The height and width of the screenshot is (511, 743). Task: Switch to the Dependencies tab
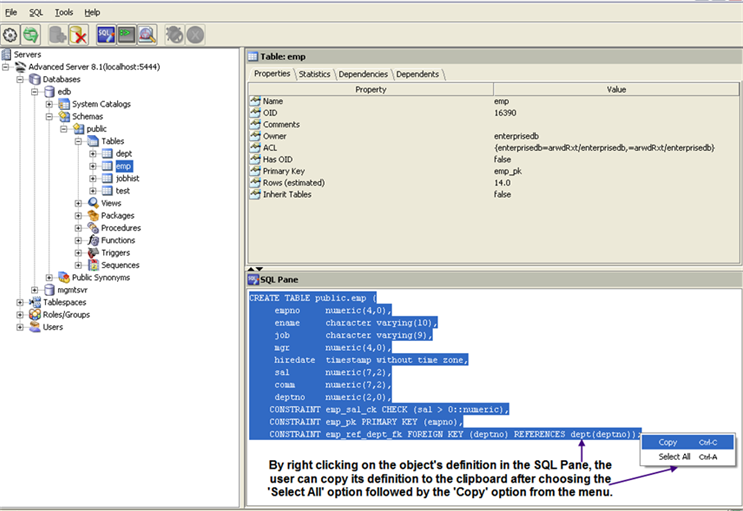click(362, 74)
